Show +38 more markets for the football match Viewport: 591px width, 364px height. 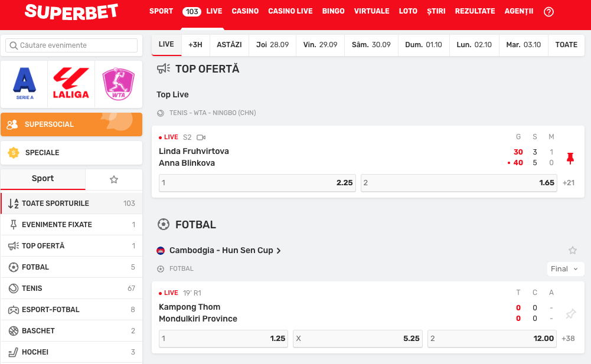point(568,339)
